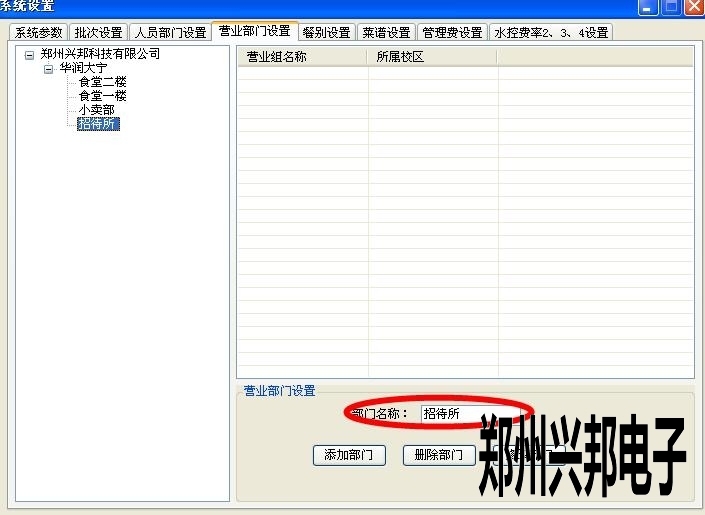The height and width of the screenshot is (515, 705).
Task: Open the 水控费率2、3、4设置 tab
Action: pos(551,32)
